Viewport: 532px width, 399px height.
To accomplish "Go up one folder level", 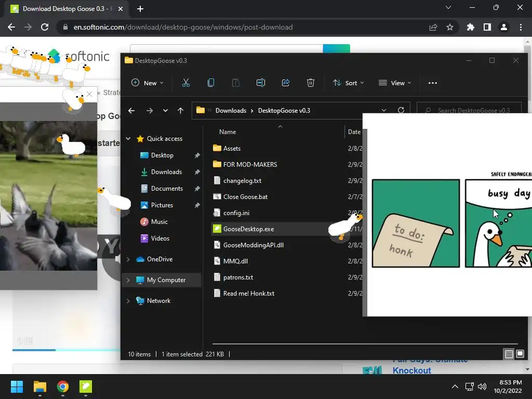I will point(180,111).
